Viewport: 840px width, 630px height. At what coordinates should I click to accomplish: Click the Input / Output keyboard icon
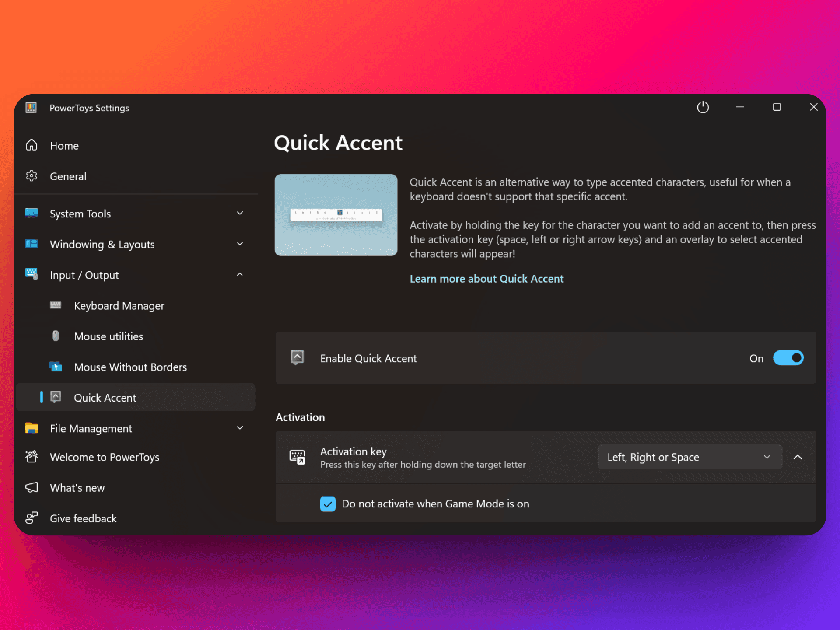pos(31,274)
